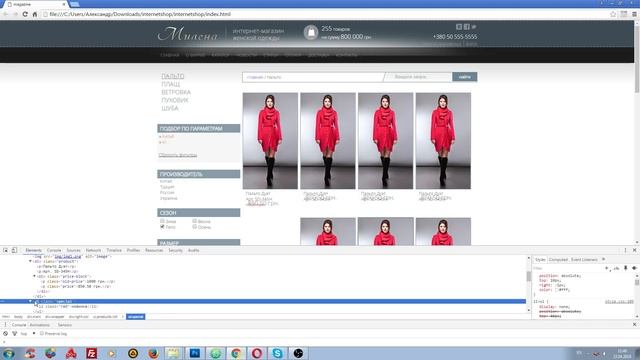Click the site search input field

pos(418,77)
